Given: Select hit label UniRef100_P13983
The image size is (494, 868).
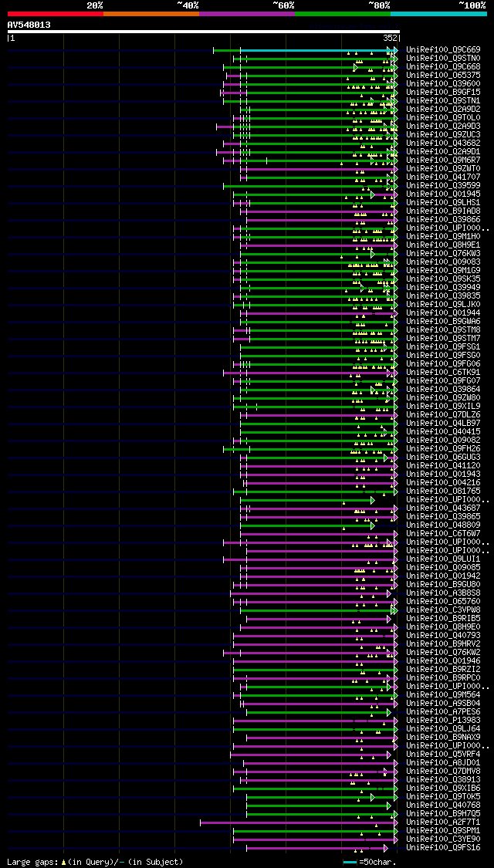Looking at the screenshot, I should click(x=443, y=720).
